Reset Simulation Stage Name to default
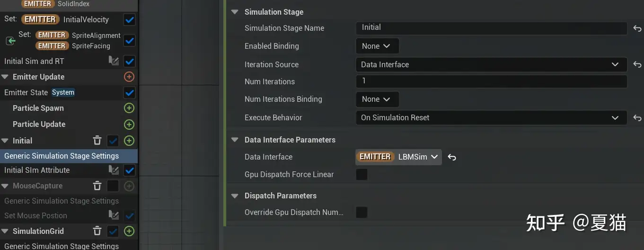This screenshot has height=250, width=644. 637,28
